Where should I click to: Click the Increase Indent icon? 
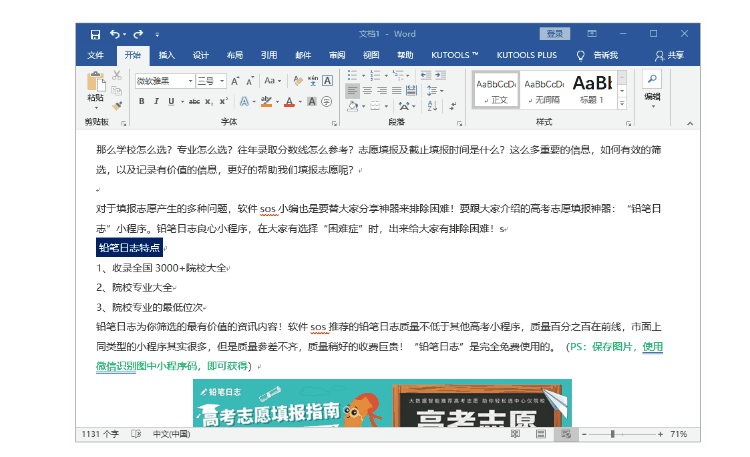tap(441, 75)
